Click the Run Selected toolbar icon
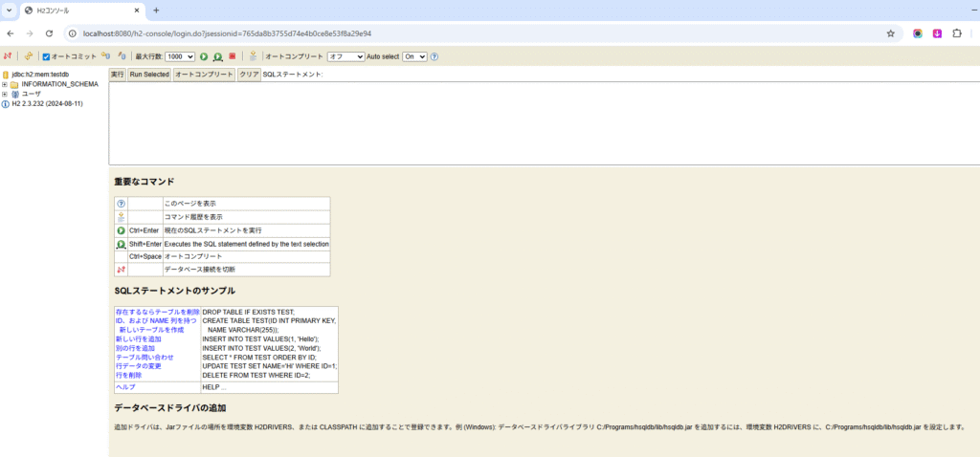 (218, 56)
